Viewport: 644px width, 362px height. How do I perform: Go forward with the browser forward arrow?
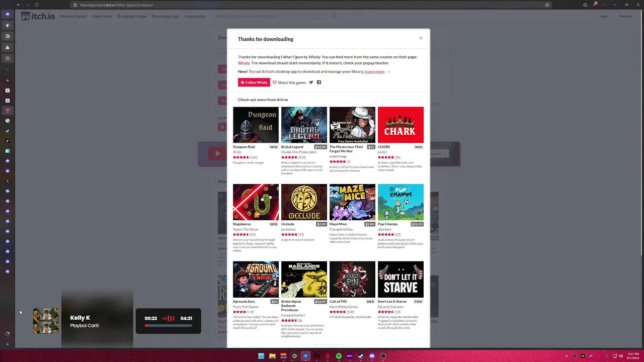coord(29,5)
